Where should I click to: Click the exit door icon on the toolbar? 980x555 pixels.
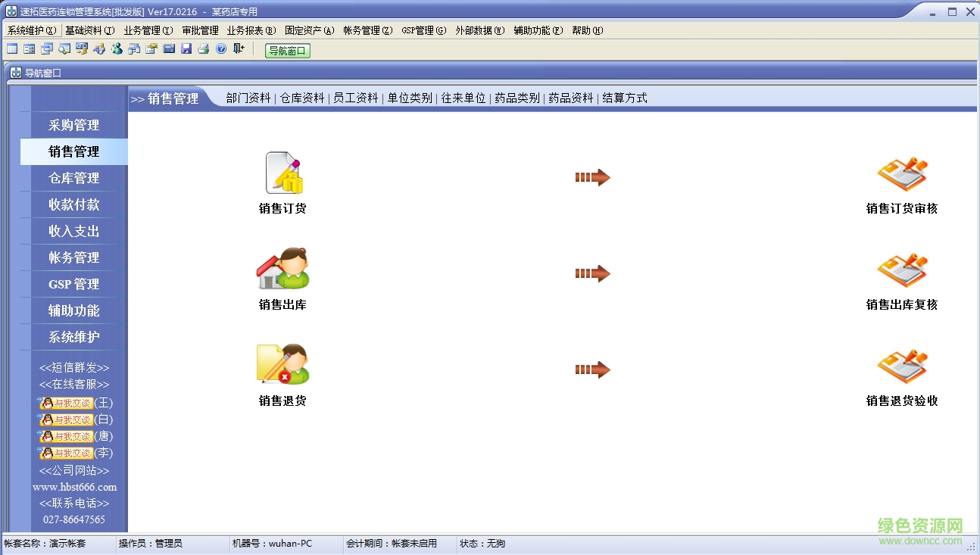pos(239,48)
